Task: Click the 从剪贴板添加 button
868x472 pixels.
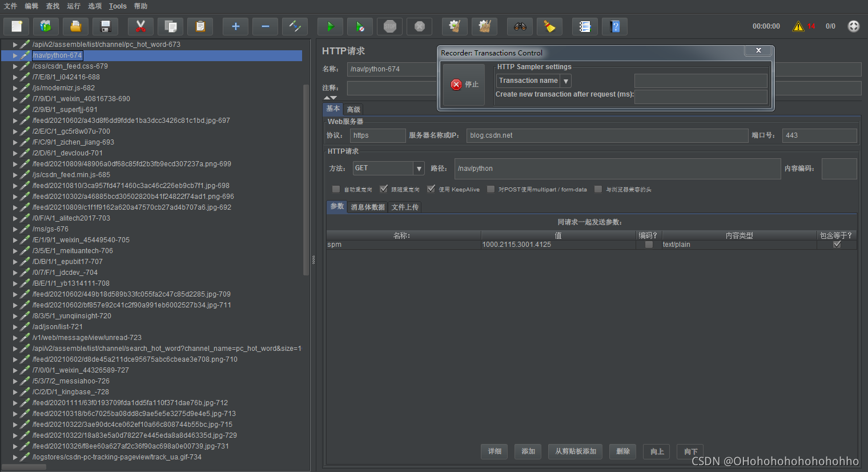Action: (576, 451)
